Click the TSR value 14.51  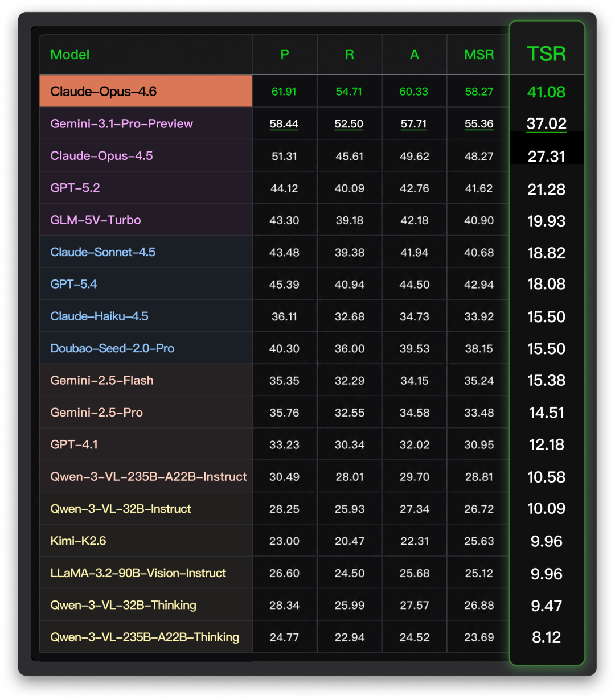547,413
